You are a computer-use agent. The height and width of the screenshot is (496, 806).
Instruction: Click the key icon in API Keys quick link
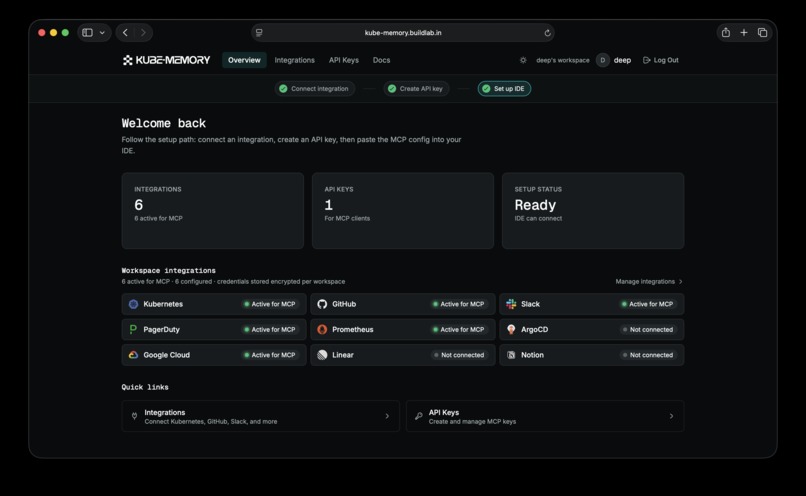pos(418,416)
